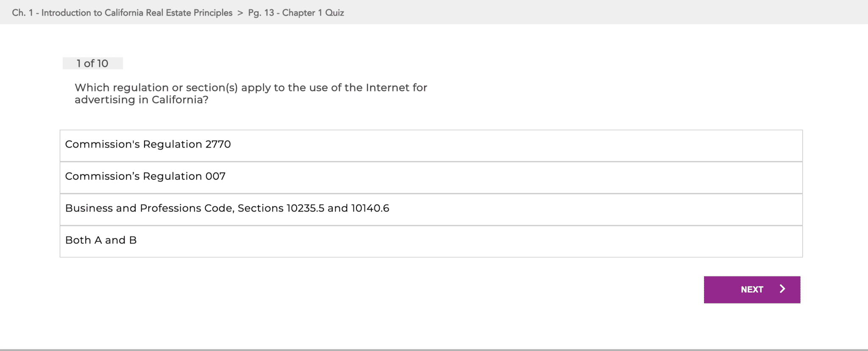The image size is (868, 351).
Task: Click the NEXT text label
Action: [752, 290]
